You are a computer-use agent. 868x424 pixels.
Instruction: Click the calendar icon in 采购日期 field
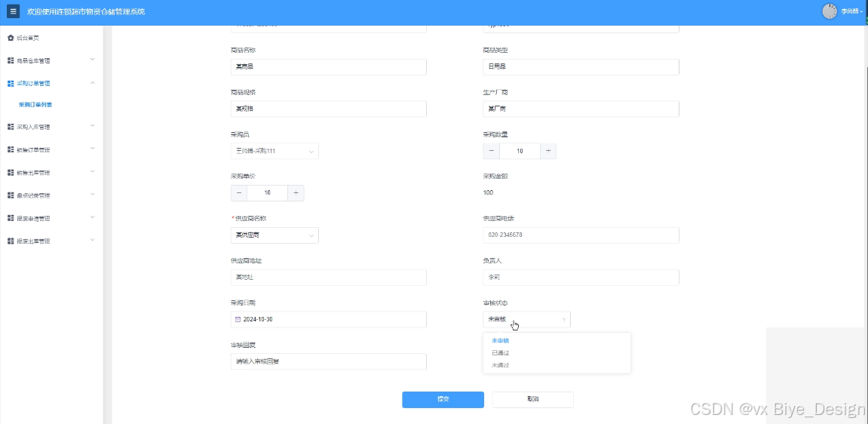point(238,319)
